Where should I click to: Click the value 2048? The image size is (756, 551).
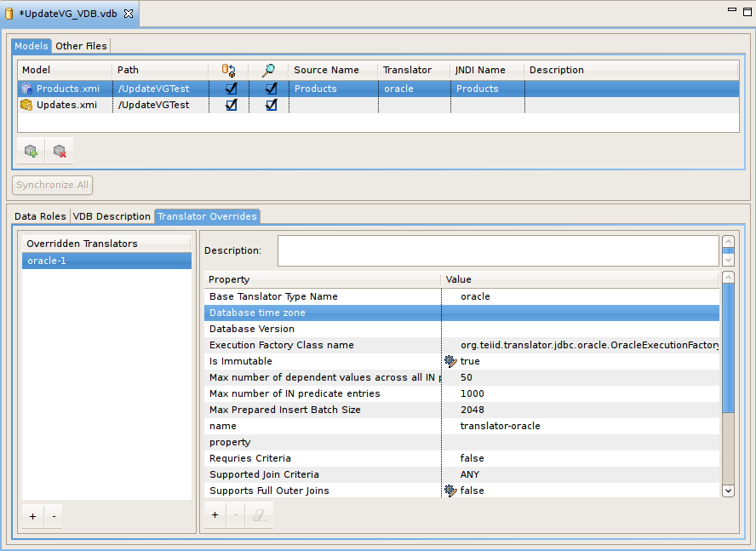click(x=472, y=410)
